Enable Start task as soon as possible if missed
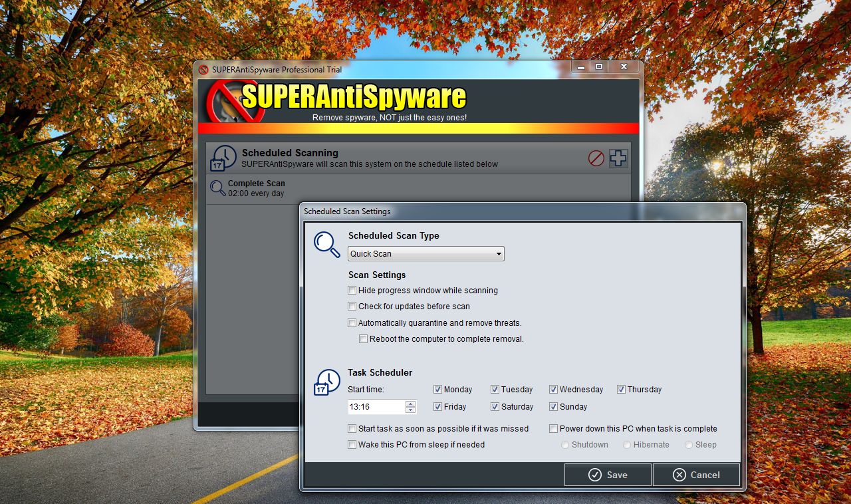The height and width of the screenshot is (504, 851). click(x=352, y=429)
